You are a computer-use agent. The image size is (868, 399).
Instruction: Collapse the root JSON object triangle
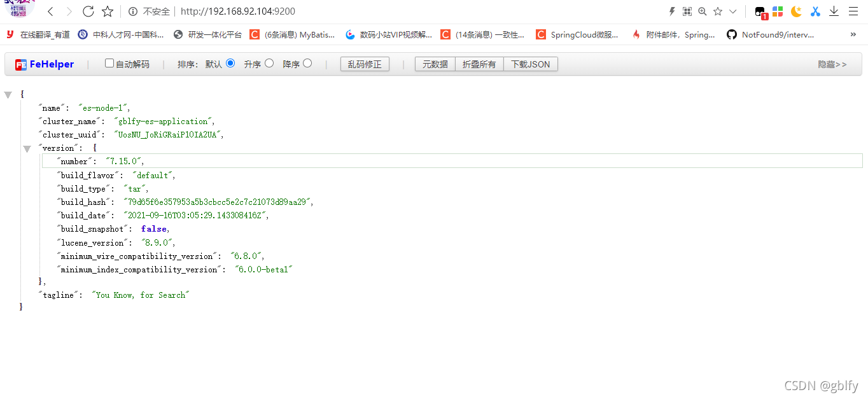(8, 95)
